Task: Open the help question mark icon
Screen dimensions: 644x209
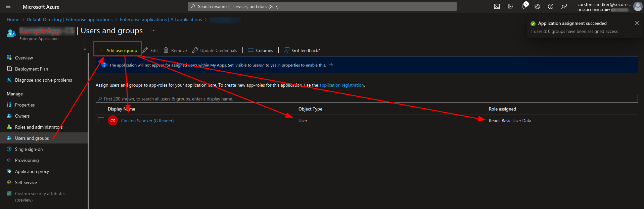Action: coord(551,6)
